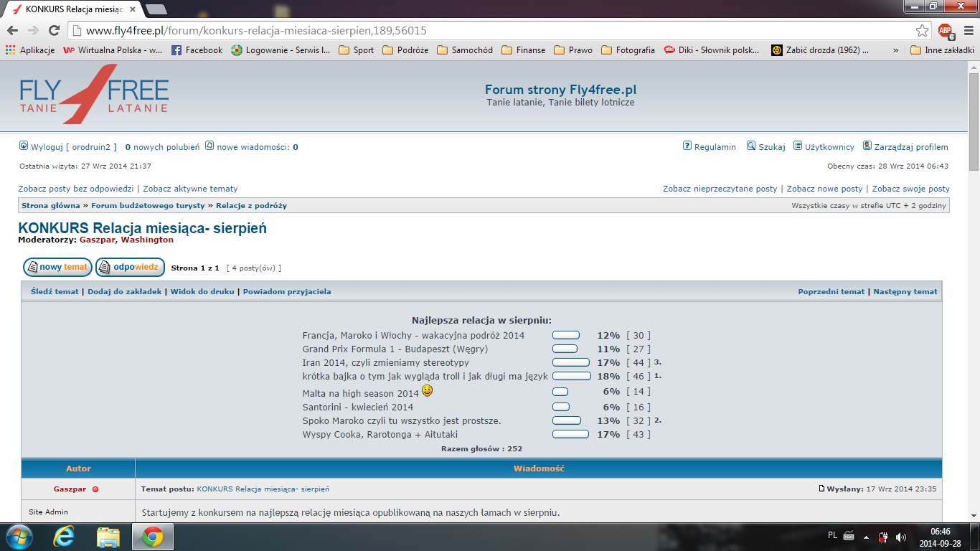Open Relacje z podróży breadcrumb
980x551 pixels.
[252, 206]
